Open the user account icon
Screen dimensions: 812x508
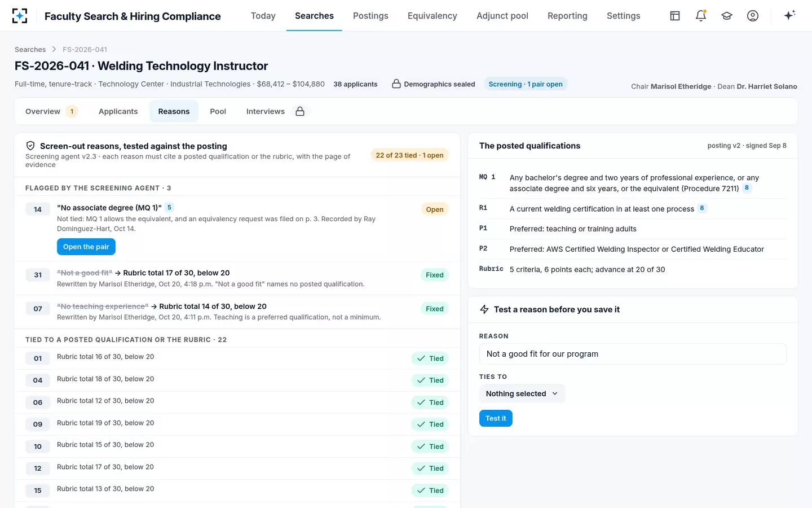(x=753, y=16)
